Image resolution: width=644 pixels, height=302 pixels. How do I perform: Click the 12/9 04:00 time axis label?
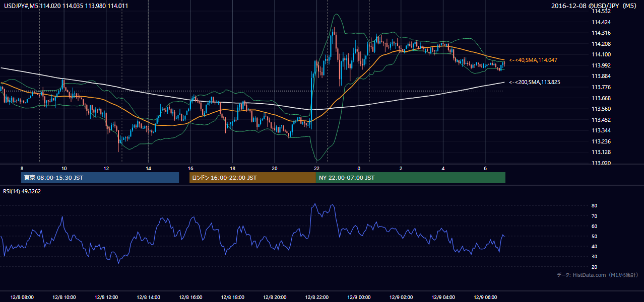442,297
